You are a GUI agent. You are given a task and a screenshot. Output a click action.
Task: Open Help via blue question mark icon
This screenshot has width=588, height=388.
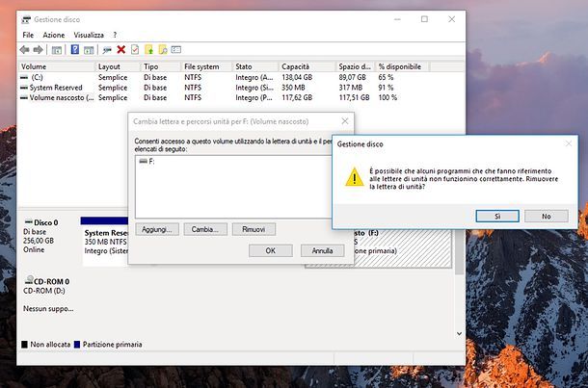click(x=75, y=49)
